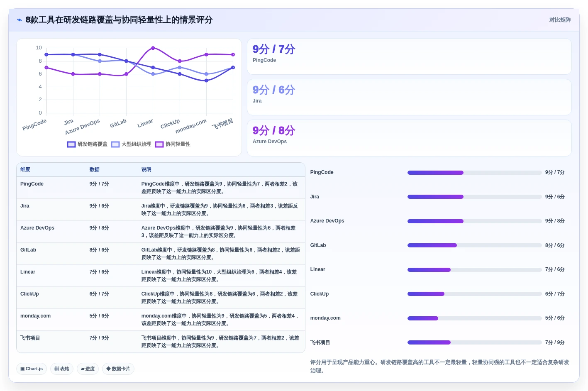Click the PingCode progress bar
Image resolution: width=588 pixels, height=391 pixels.
[x=475, y=173]
